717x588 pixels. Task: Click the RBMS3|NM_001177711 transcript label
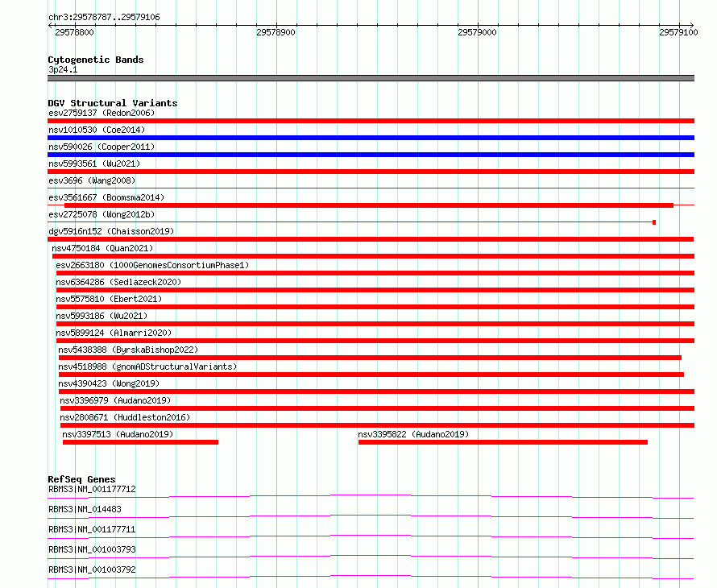92,529
